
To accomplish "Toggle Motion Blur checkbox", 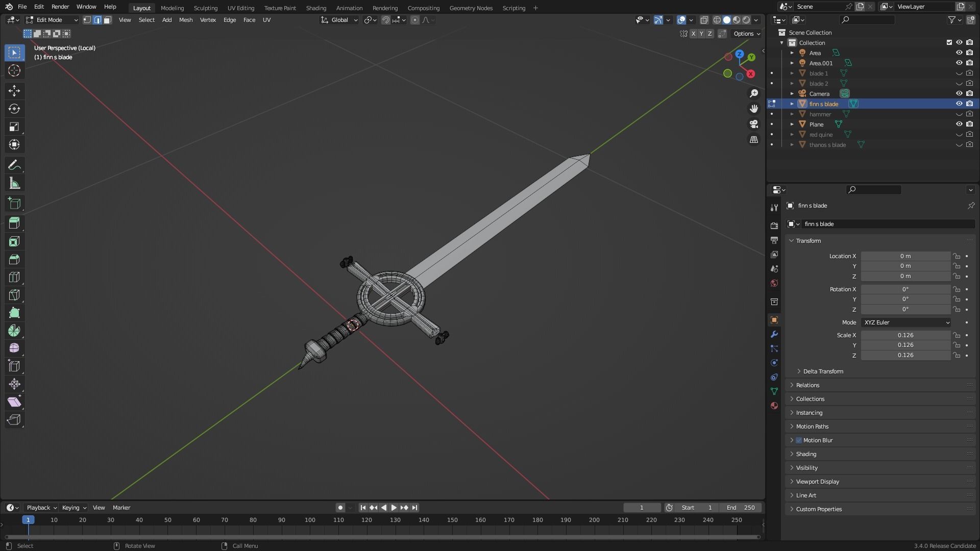I will (x=799, y=440).
